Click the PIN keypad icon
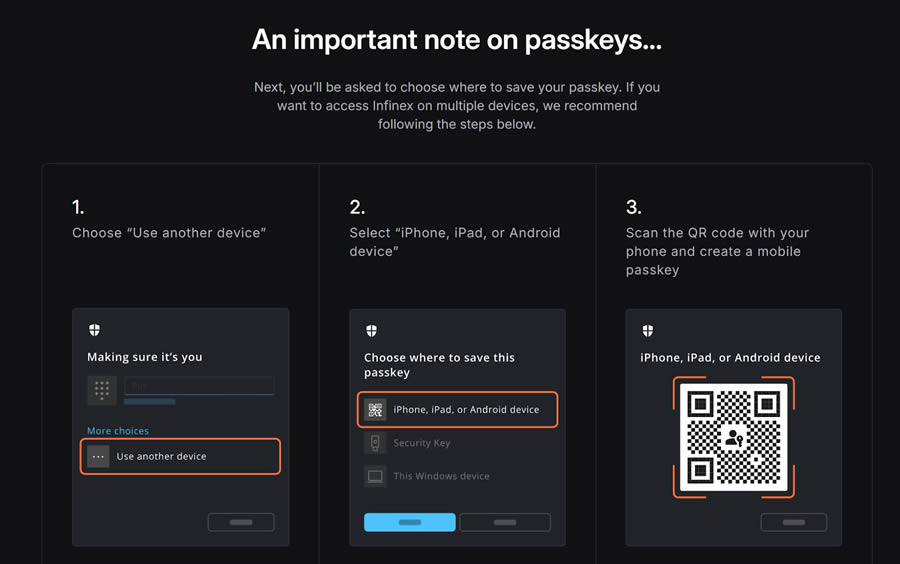Image resolution: width=900 pixels, height=564 pixels. tap(102, 389)
